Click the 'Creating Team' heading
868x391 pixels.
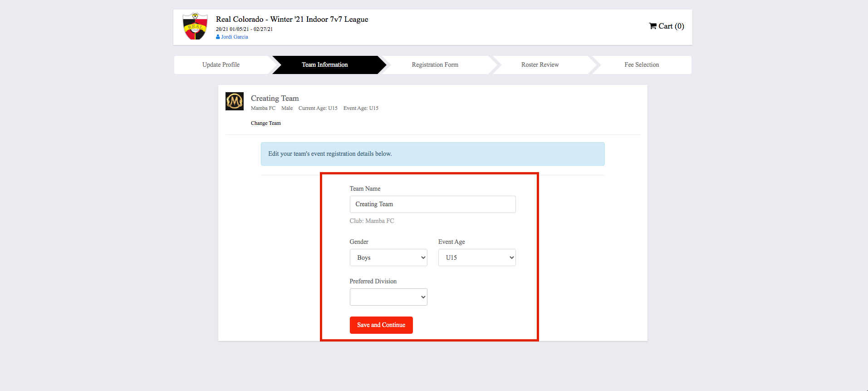275,98
